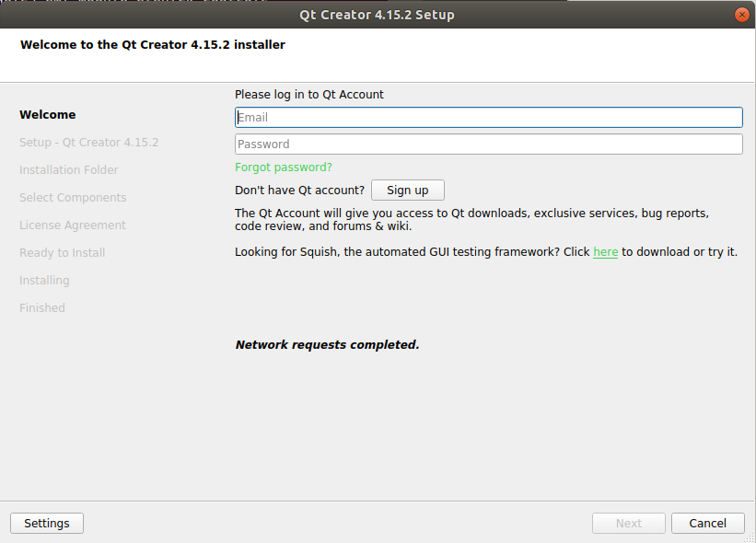The image size is (756, 543).
Task: Click 'Please log in to Qt Account' label
Action: (x=309, y=95)
